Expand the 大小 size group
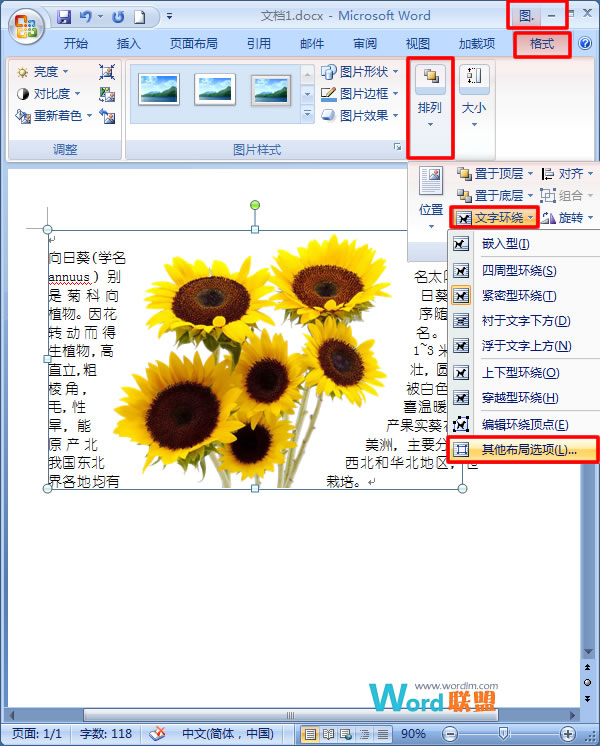This screenshot has height=746, width=600. [474, 97]
